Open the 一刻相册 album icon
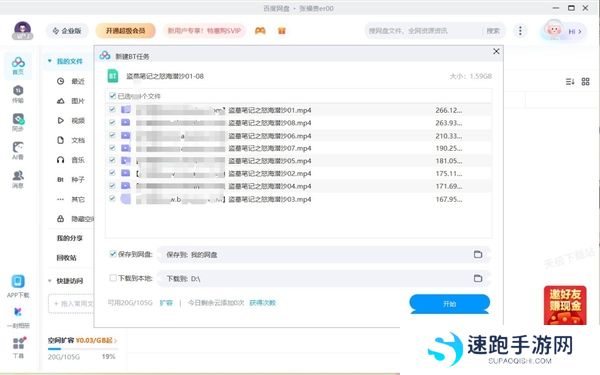600x375 pixels. click(18, 318)
